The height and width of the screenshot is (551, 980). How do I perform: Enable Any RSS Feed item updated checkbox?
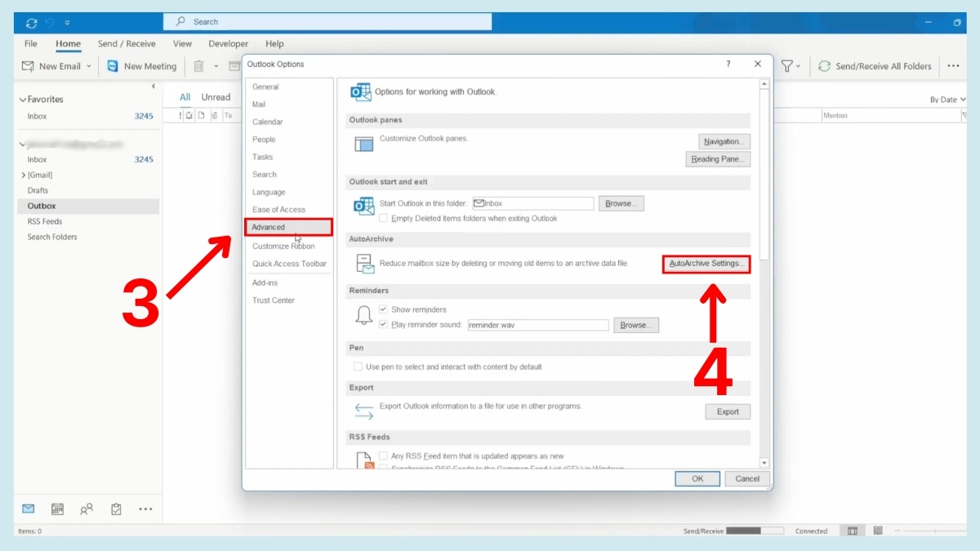click(383, 455)
